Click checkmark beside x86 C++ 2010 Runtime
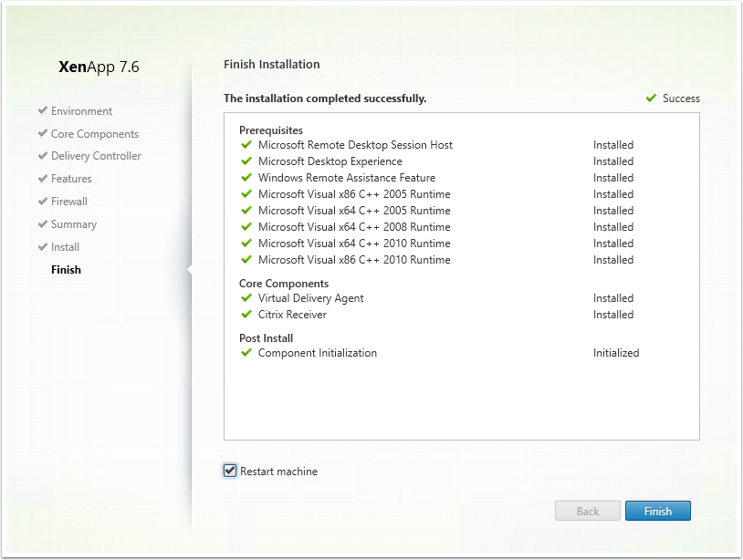The height and width of the screenshot is (560, 743). click(x=246, y=259)
